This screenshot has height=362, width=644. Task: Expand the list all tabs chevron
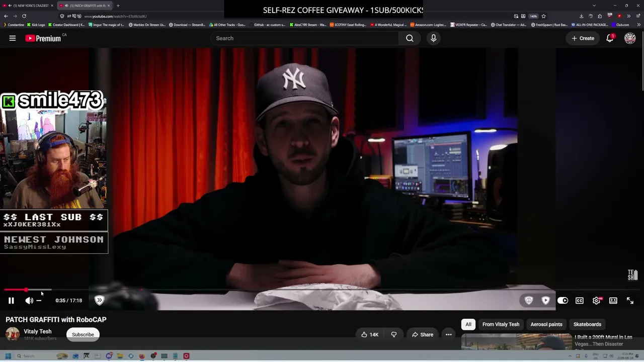[x=594, y=6]
